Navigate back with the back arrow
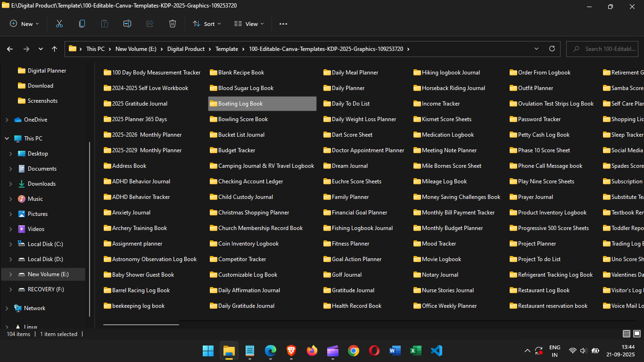The width and height of the screenshot is (644, 362). [10, 49]
